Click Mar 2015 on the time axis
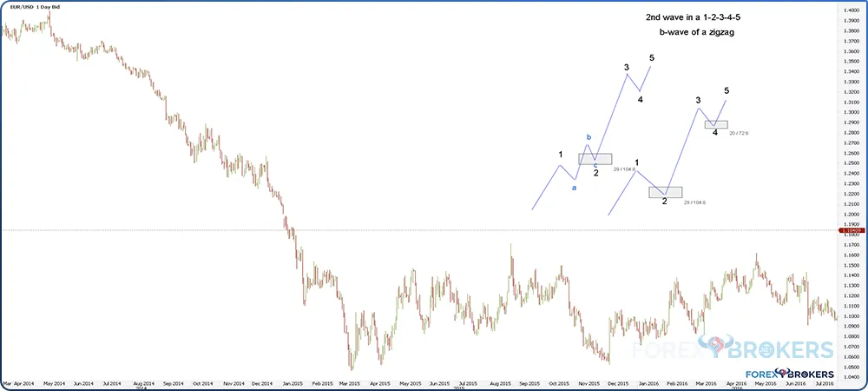The width and height of the screenshot is (868, 391). [350, 382]
